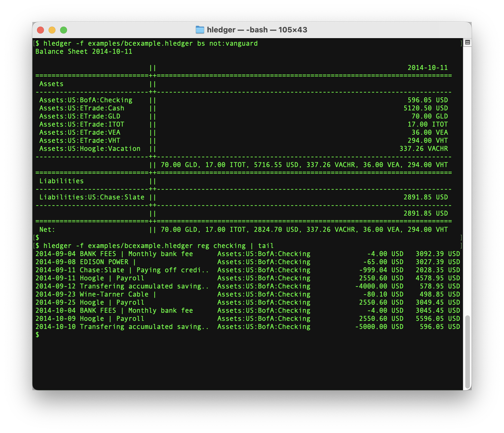Click the window title "hledger — -bash — 105×43"
The image size is (504, 433).
tap(257, 30)
